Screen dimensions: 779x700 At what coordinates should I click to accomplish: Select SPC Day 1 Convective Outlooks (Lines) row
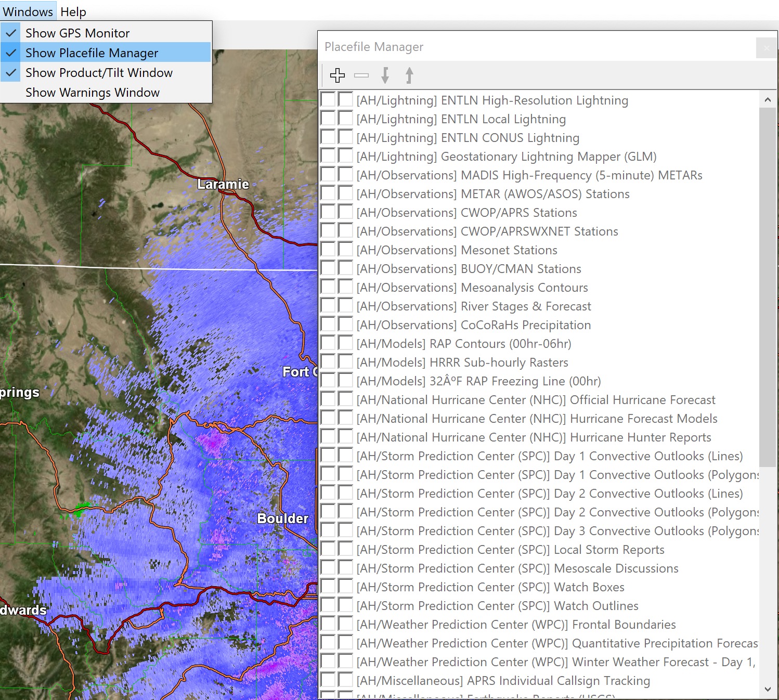(539, 456)
